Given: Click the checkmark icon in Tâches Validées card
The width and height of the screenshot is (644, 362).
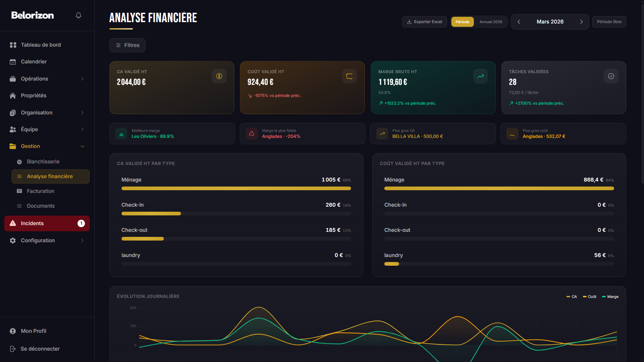Looking at the screenshot, I should click(x=611, y=76).
